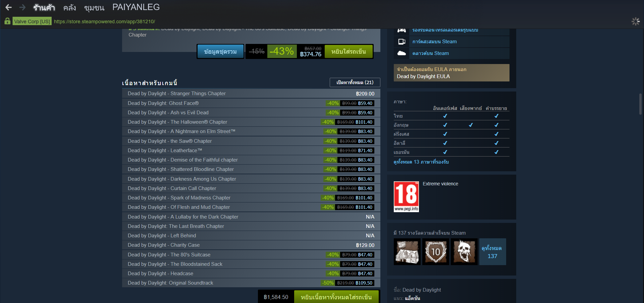
Task: Open the Leatherface™ DLC row
Action: click(251, 150)
